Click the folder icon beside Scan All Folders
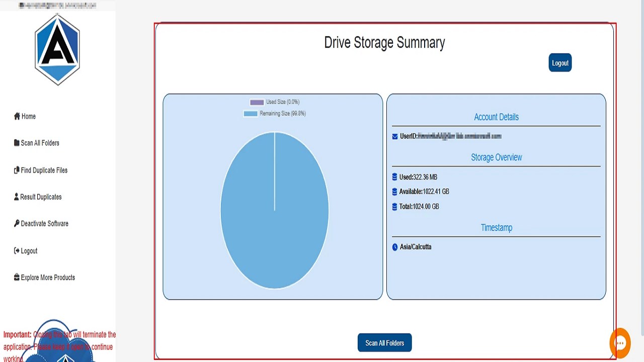This screenshot has width=644, height=362. point(17,143)
